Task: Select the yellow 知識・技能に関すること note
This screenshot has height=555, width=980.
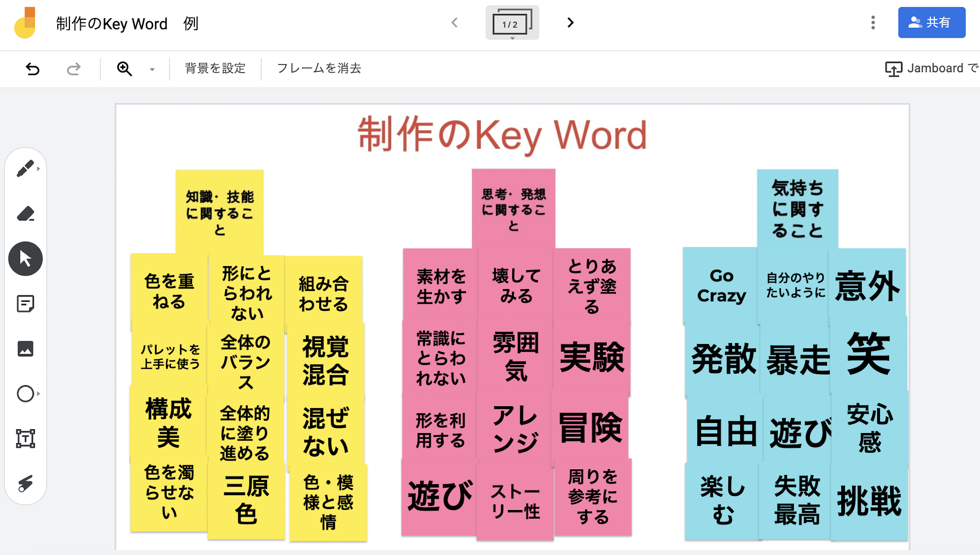Action: (219, 212)
